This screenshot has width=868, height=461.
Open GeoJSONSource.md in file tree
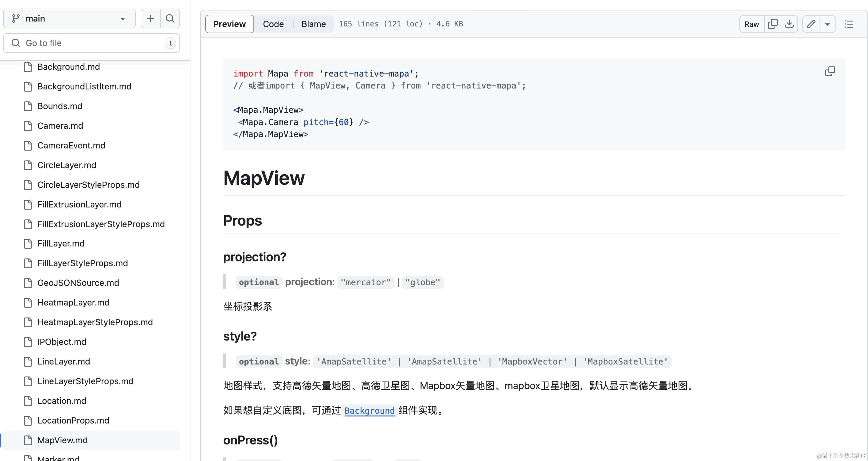pyautogui.click(x=78, y=283)
